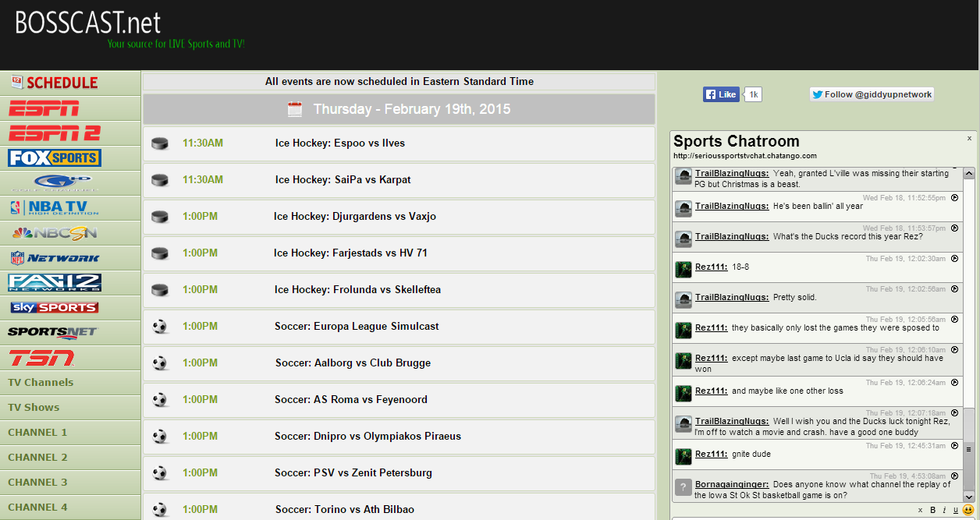The height and width of the screenshot is (520, 980).
Task: Click username on the Pretty solid message
Action: [x=732, y=298]
